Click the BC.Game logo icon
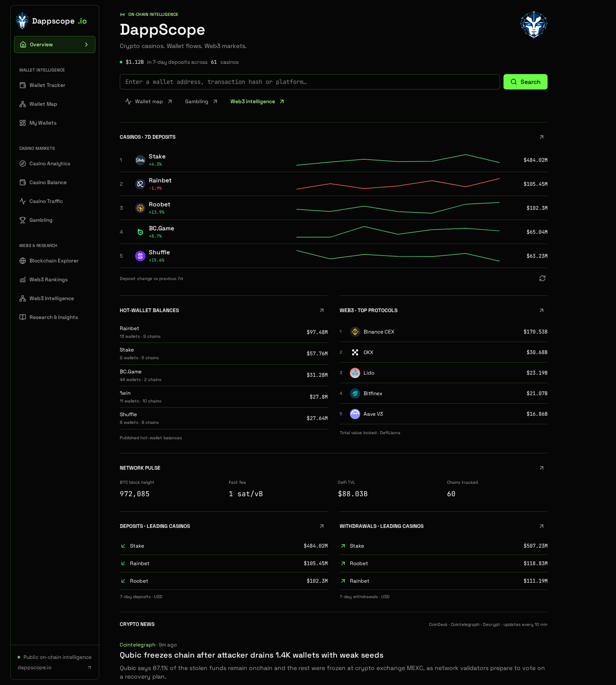This screenshot has height=685, width=616. [x=140, y=232]
